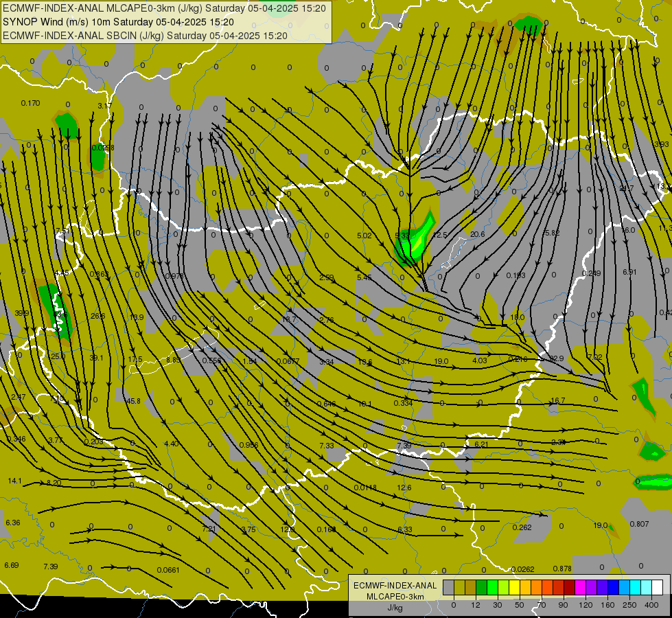Image resolution: width=672 pixels, height=618 pixels.
Task: Click the white swatch in the color legend
Action: coord(657,588)
